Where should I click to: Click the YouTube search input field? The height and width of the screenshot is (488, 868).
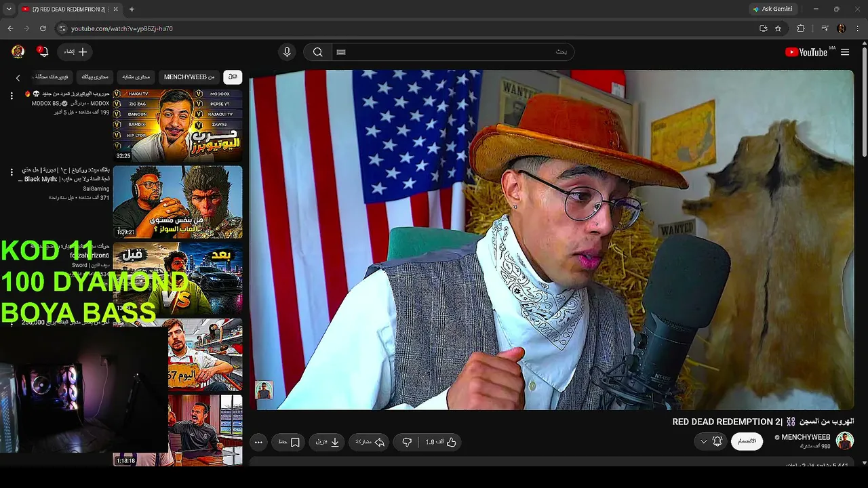tap(452, 52)
